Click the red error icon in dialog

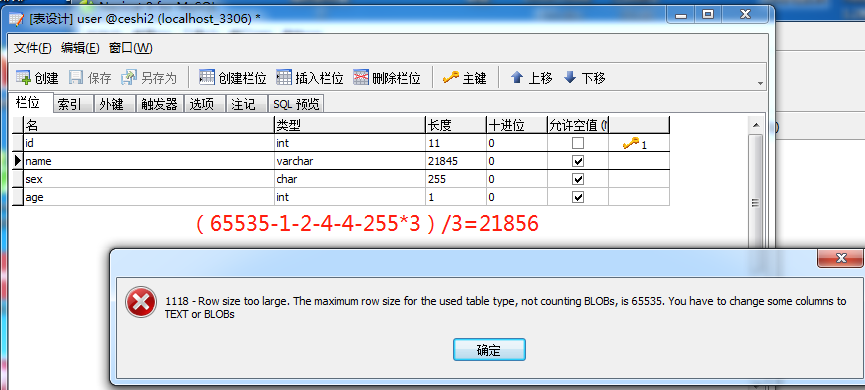coord(140,302)
